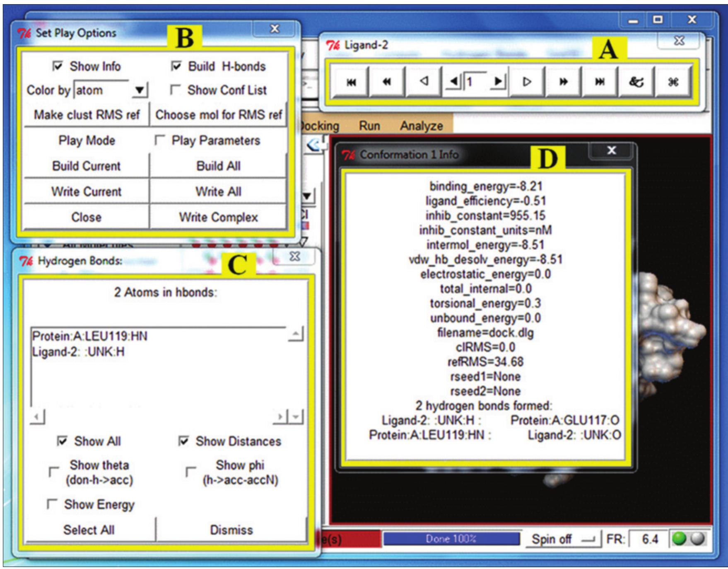Play conformations backward with reverse triangle
Viewport: 728px width, 569px height.
pyautogui.click(x=423, y=82)
